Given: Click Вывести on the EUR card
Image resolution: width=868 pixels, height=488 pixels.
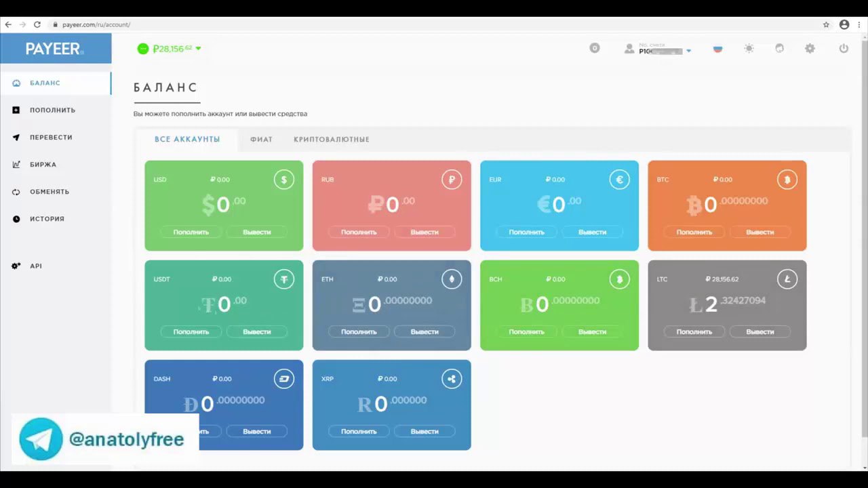Looking at the screenshot, I should click(x=593, y=232).
